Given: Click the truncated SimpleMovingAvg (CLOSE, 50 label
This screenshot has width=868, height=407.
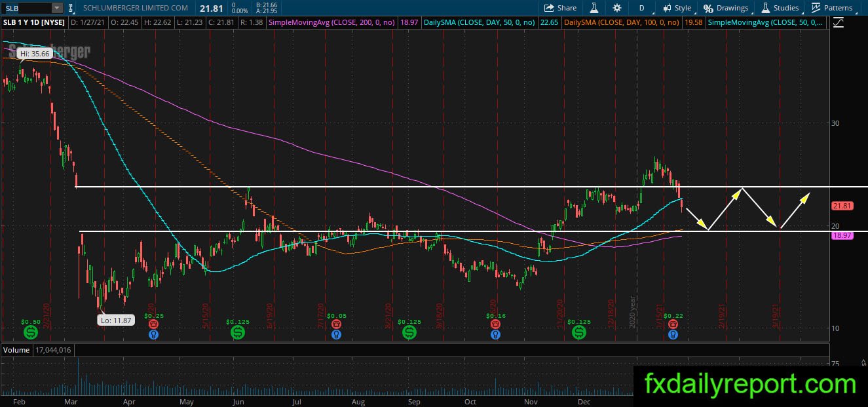Looking at the screenshot, I should pyautogui.click(x=766, y=23).
